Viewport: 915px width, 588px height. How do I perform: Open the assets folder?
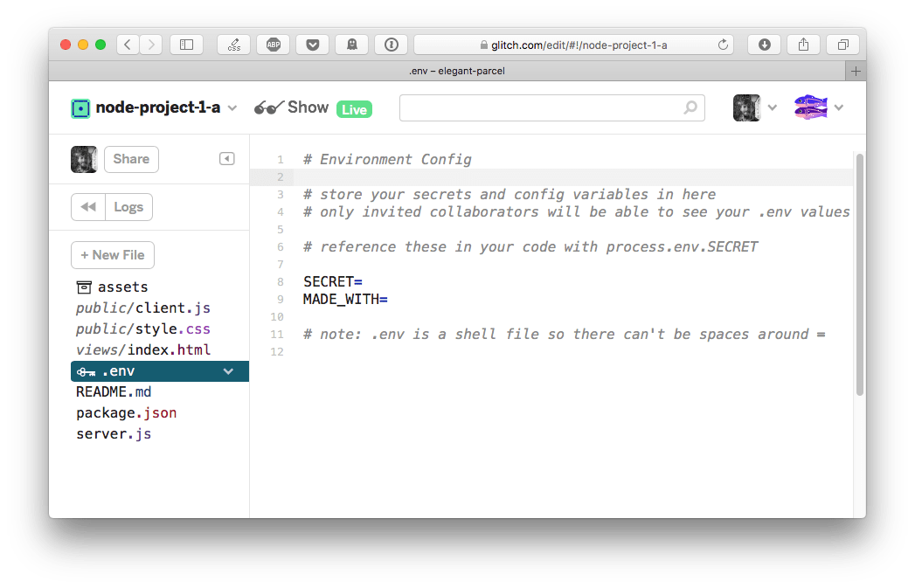(x=112, y=287)
